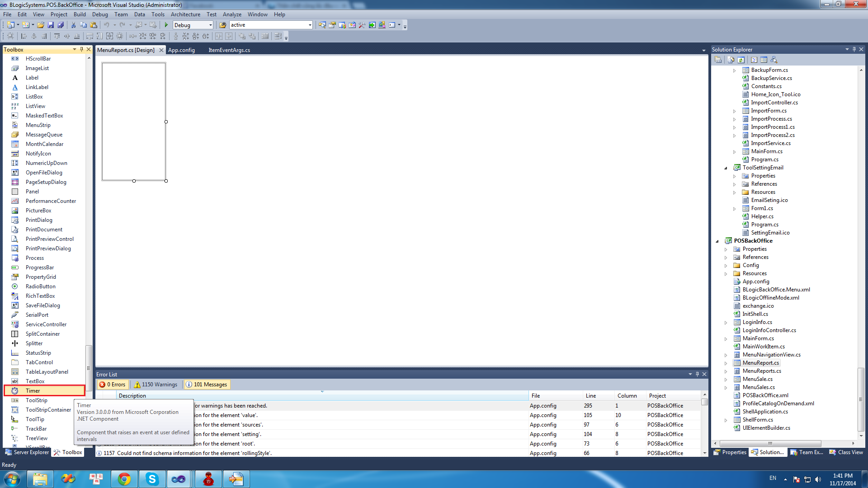Screen dimensions: 868x488
Task: Toggle the 0 Errors filter button
Action: 113,385
